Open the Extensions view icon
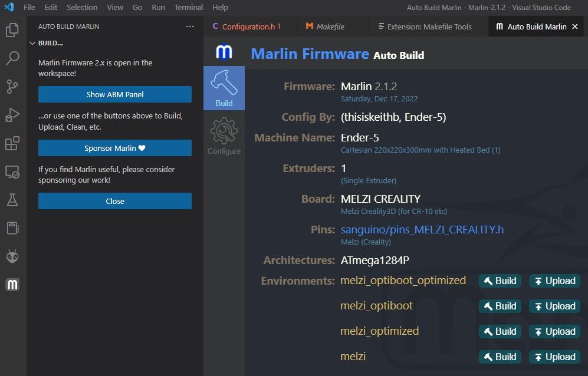 pos(12,144)
